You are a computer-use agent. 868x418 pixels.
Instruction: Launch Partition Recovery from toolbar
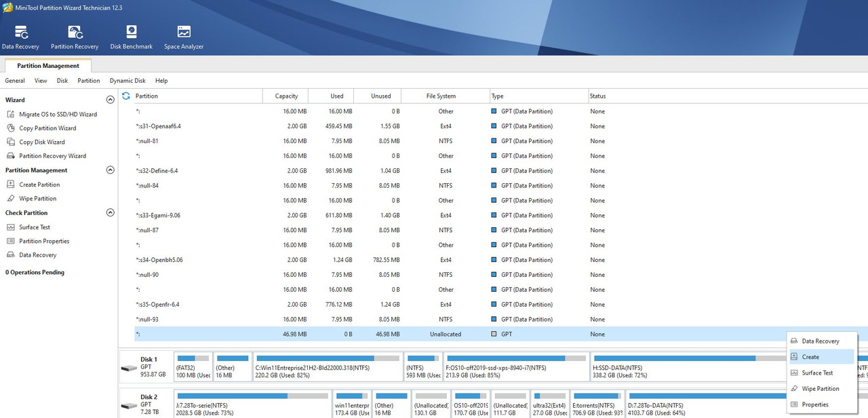coord(75,37)
